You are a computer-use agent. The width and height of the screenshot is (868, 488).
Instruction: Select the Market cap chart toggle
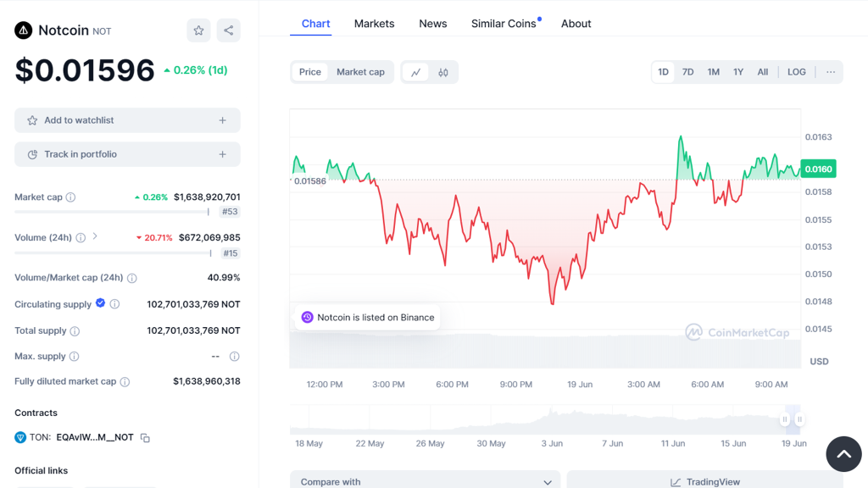pyautogui.click(x=360, y=72)
